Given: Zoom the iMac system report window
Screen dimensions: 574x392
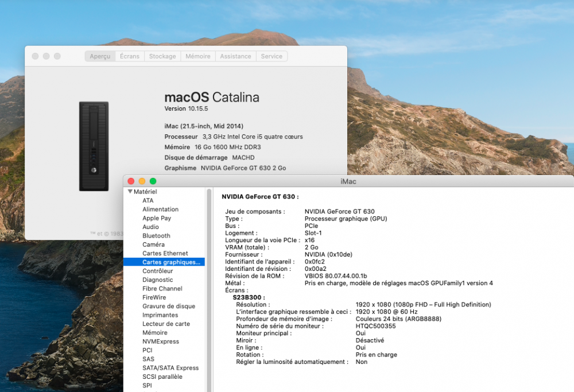Looking at the screenshot, I should click(153, 181).
